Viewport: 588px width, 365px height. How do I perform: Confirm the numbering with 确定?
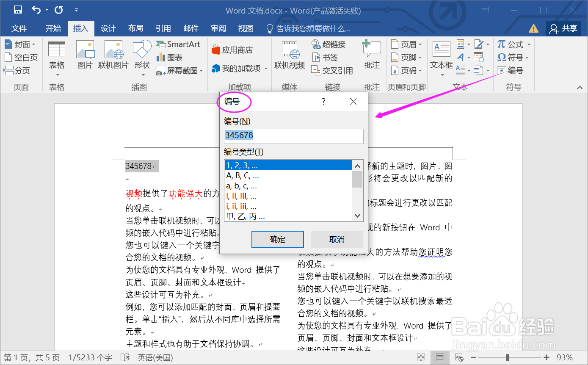[277, 239]
